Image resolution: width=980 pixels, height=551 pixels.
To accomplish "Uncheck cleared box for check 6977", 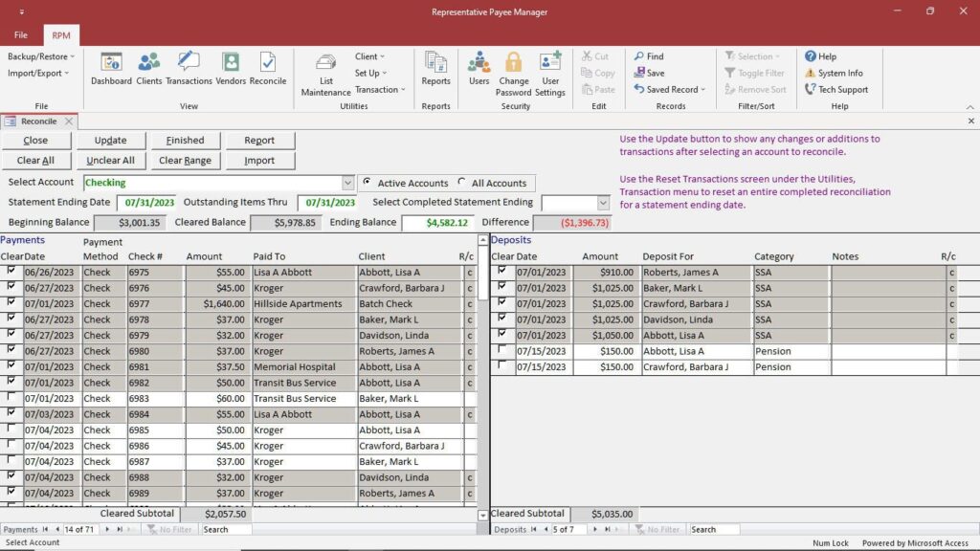I will 11,301.
